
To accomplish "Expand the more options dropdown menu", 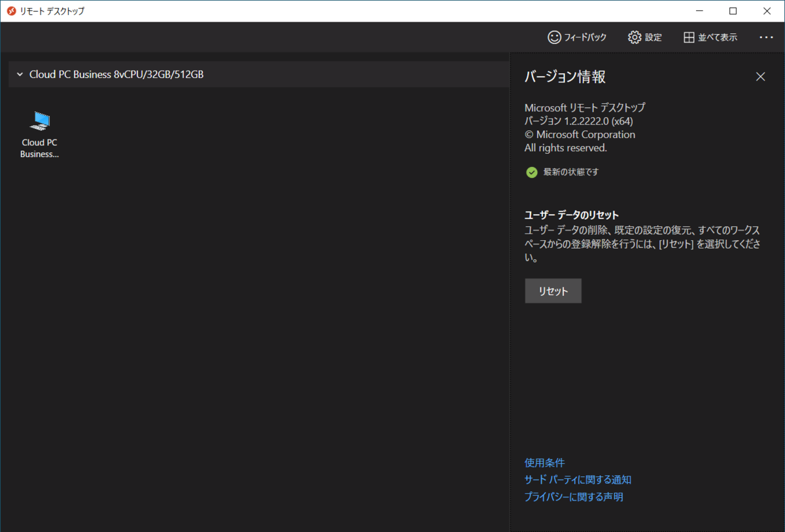I will click(x=765, y=37).
